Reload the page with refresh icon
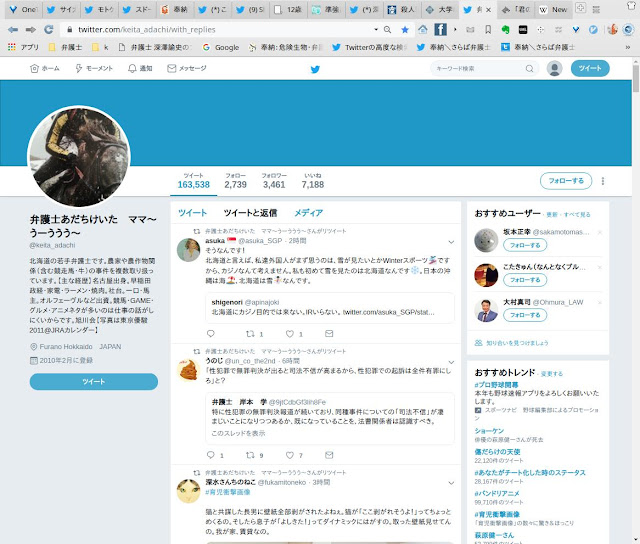The width and height of the screenshot is (640, 544). pyautogui.click(x=49, y=29)
